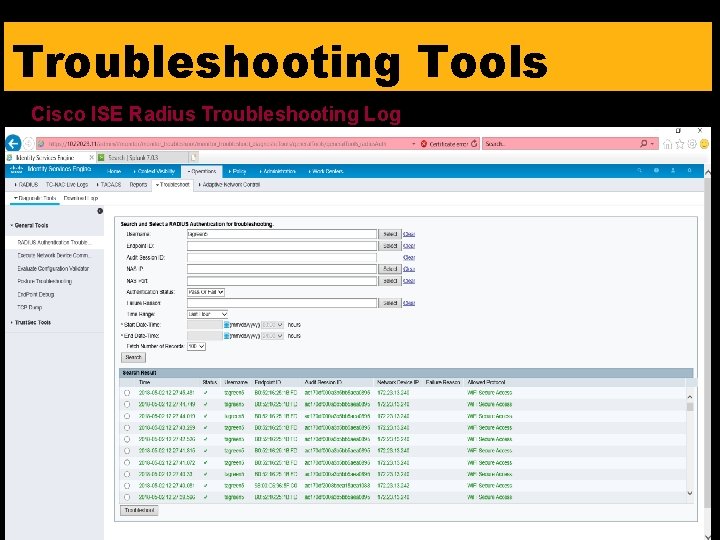Open the RADIUS submenu tab
Viewport: 720px width, 540px height.
pos(26,185)
